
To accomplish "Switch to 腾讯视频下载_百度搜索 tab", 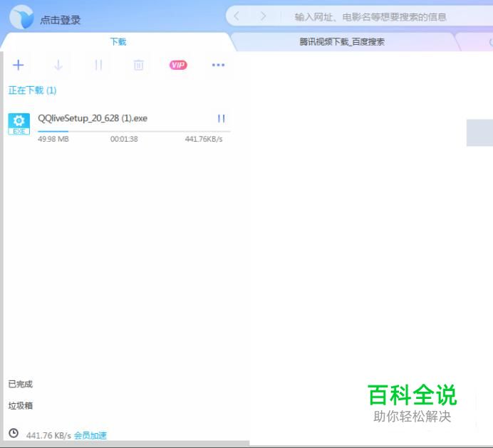I will click(342, 41).
